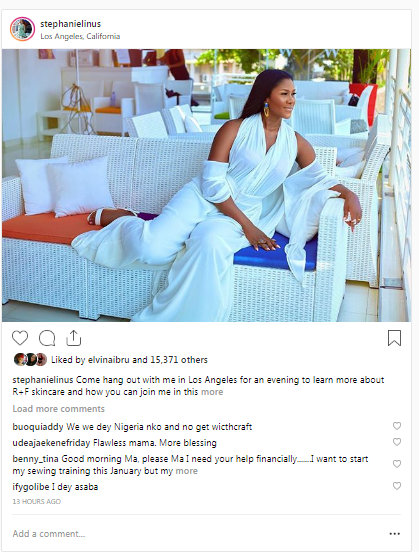Image resolution: width=419 pixels, height=552 pixels.
Task: Open the liker avatars beside 'Liked by'
Action: (30, 359)
